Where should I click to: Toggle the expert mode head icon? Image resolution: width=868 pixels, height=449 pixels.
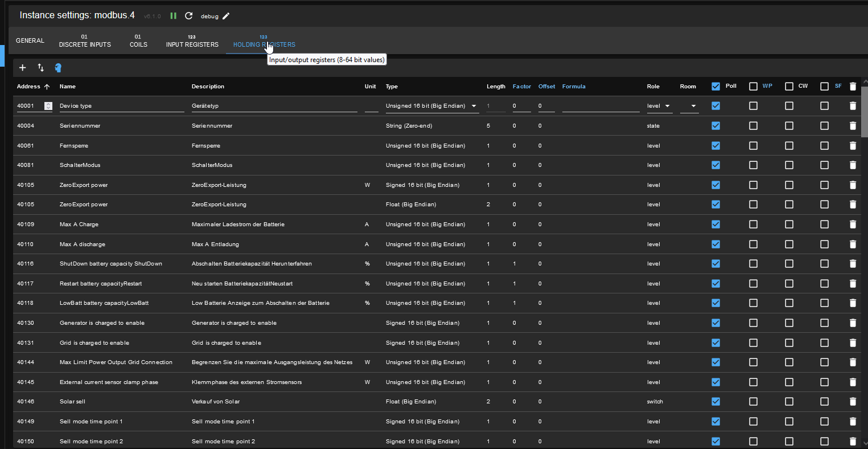click(58, 68)
